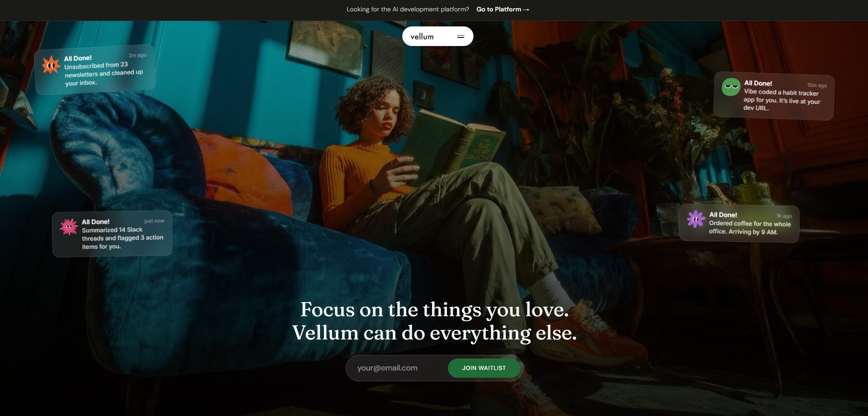Viewport: 868px width, 416px height.
Task: Click the green sunglasses mascot icon
Action: click(731, 87)
